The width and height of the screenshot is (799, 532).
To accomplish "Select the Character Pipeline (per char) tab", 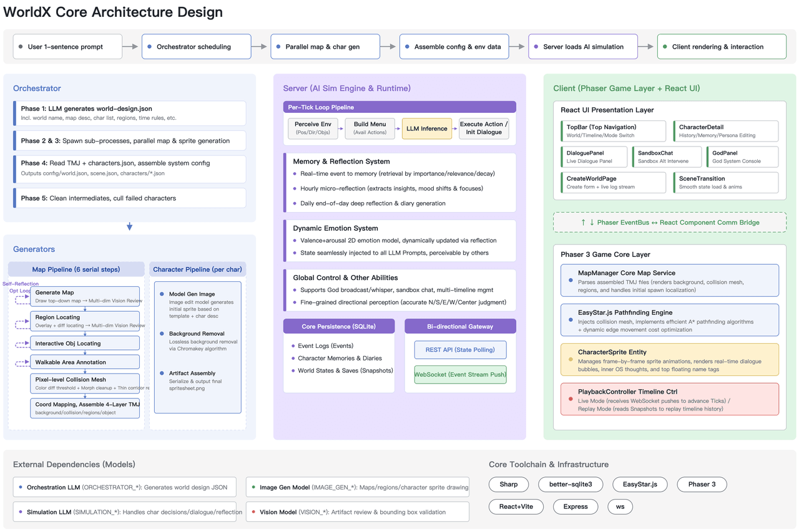I will click(198, 269).
